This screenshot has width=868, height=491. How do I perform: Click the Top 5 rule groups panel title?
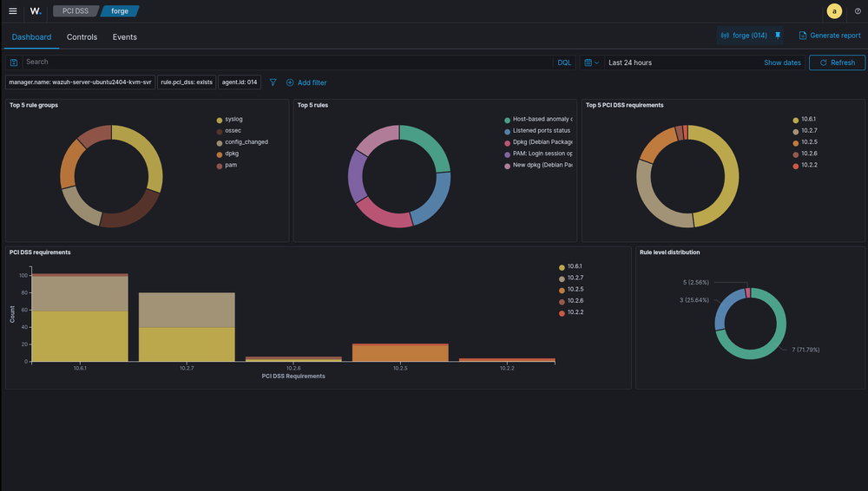(x=34, y=105)
